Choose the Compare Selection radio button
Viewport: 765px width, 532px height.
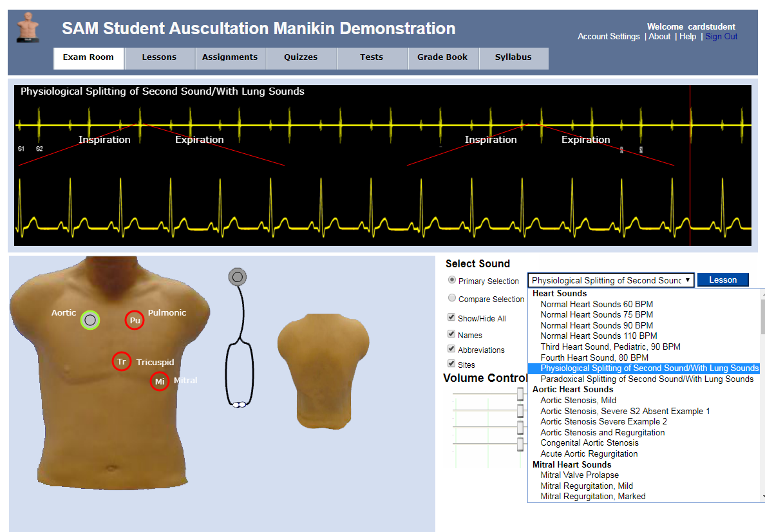click(452, 298)
